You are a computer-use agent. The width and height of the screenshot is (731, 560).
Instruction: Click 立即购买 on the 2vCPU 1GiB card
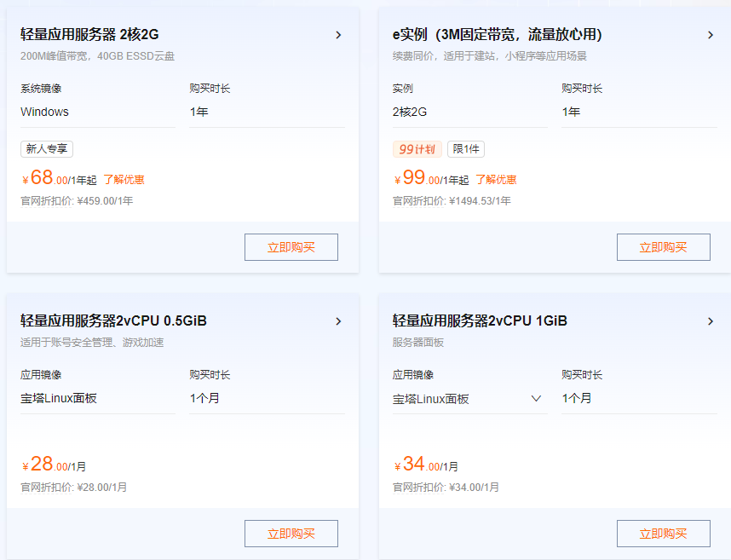[663, 532]
